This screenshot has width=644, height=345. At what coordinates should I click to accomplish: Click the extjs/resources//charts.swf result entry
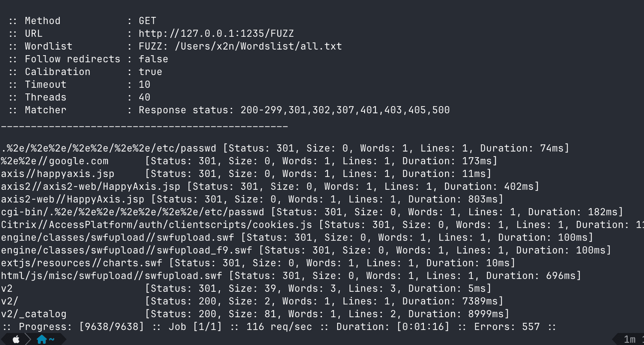[258, 263]
